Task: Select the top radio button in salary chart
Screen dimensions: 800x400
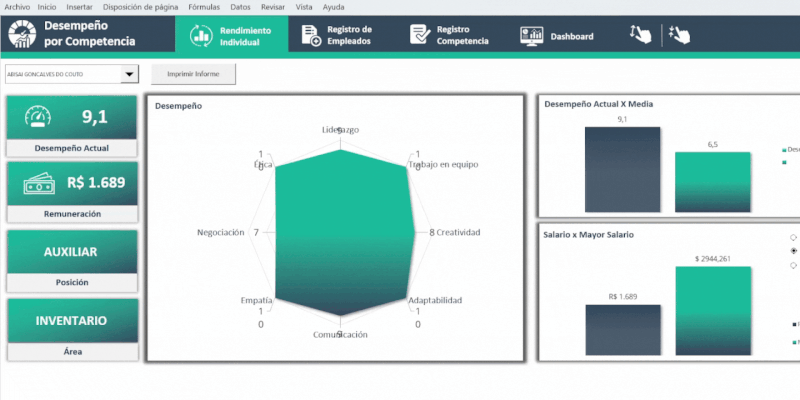Action: point(793,238)
